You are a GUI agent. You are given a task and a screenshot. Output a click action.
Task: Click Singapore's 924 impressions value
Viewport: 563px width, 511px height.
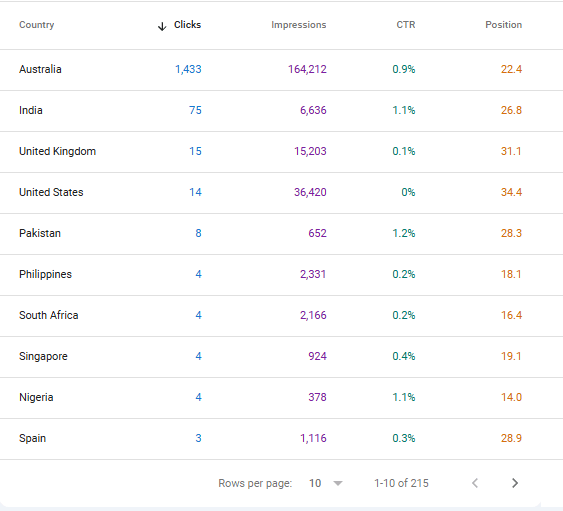317,356
